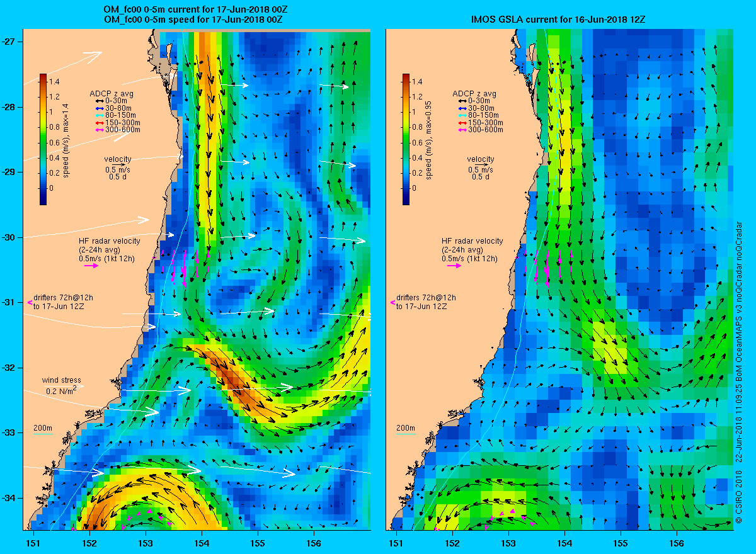Click 'to 17-Jun 12Z' text in OM_fc00 panel
The width and height of the screenshot is (756, 554).
pos(59,307)
